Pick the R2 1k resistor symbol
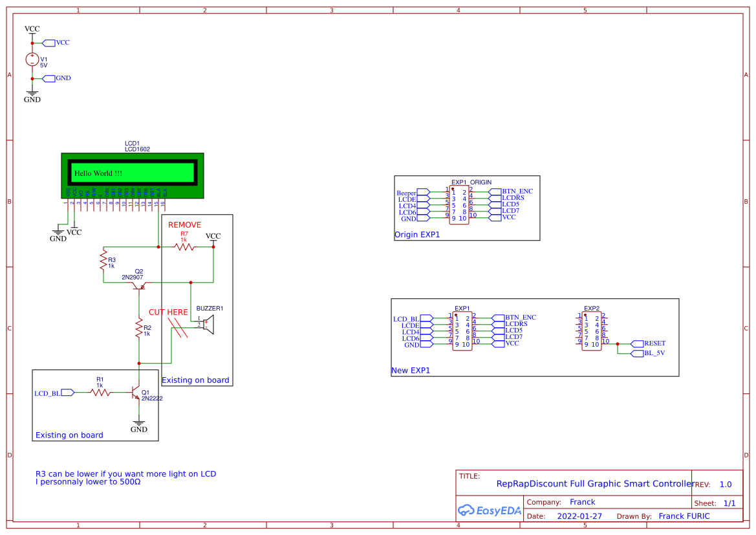Screen dimensions: 756x535 (138, 329)
